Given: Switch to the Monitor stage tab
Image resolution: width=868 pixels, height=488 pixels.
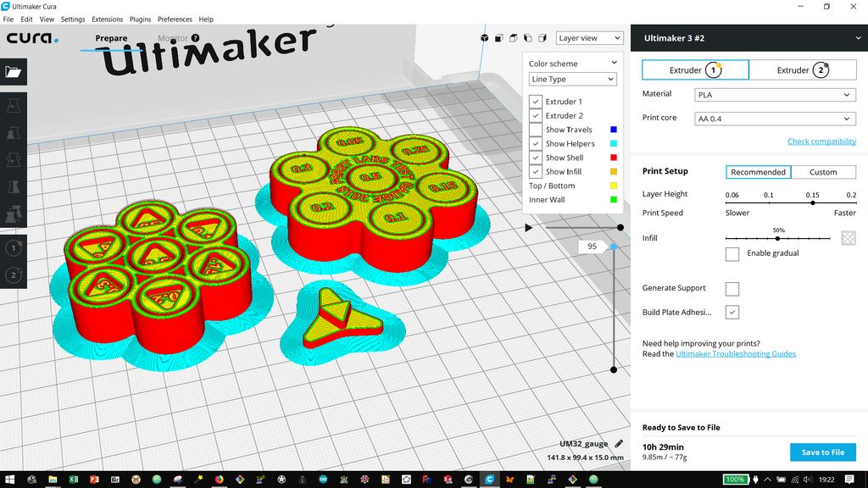Looking at the screenshot, I should point(173,38).
